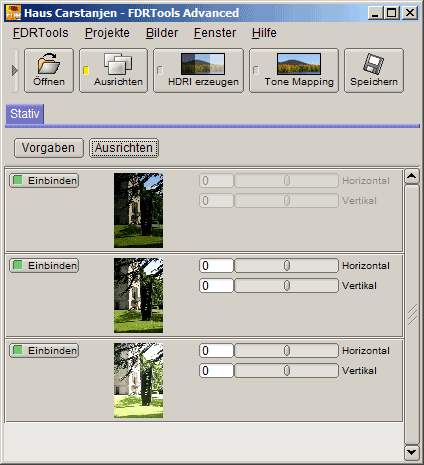Click the Speichern floppy disk icon
The width and height of the screenshot is (424, 465).
coord(373,63)
